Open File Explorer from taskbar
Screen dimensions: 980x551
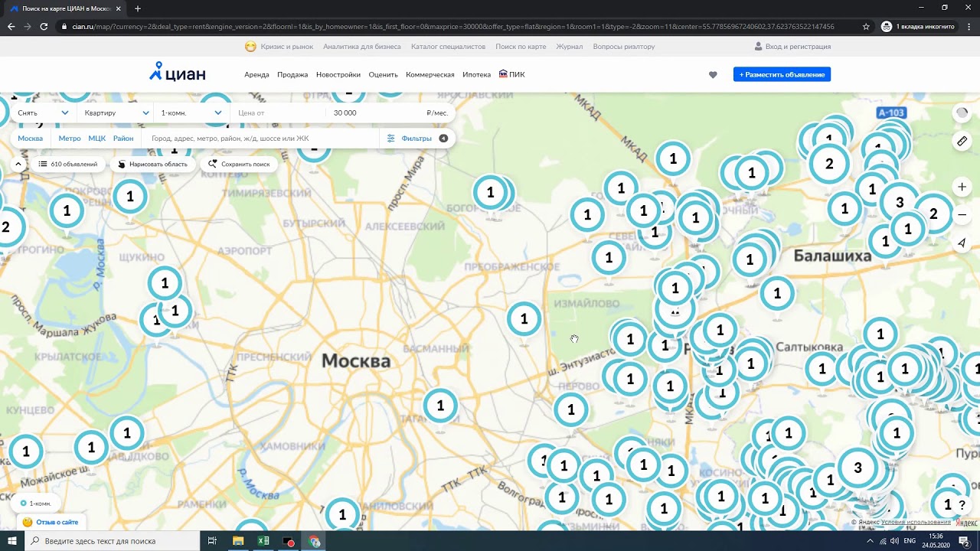click(x=238, y=541)
